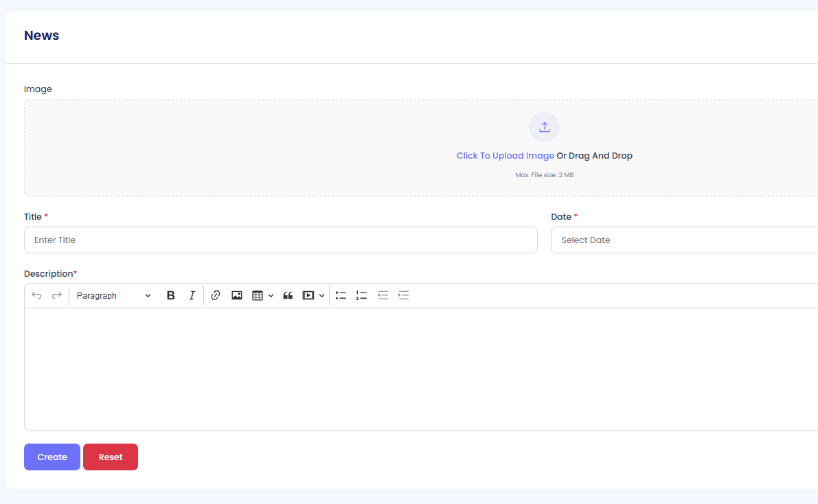Undo the last editor action
Image resolution: width=818 pixels, height=504 pixels.
(x=36, y=295)
